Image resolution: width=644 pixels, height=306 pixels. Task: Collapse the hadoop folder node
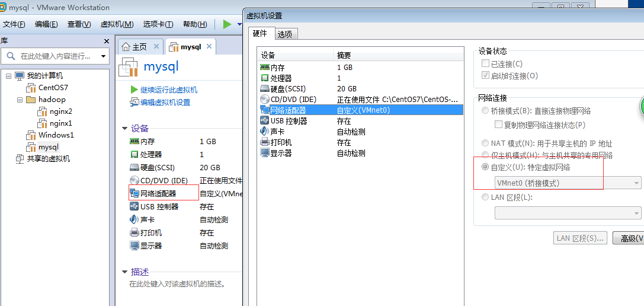(x=20, y=100)
